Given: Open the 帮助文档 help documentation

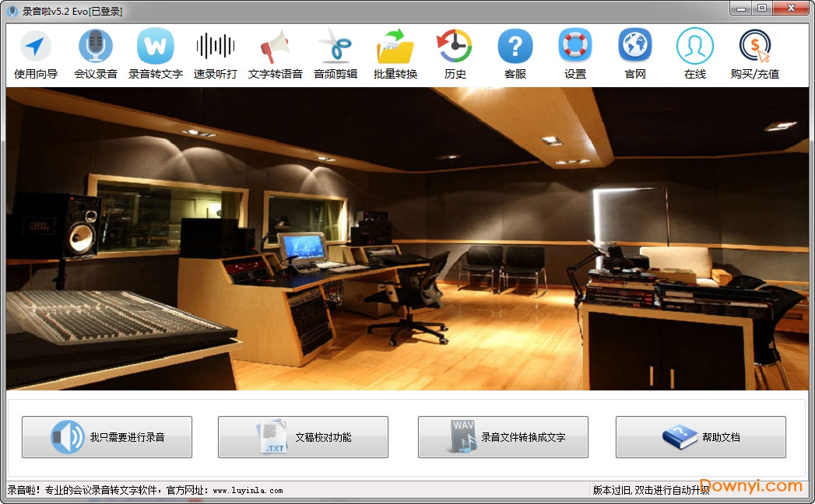Looking at the screenshot, I should [701, 437].
